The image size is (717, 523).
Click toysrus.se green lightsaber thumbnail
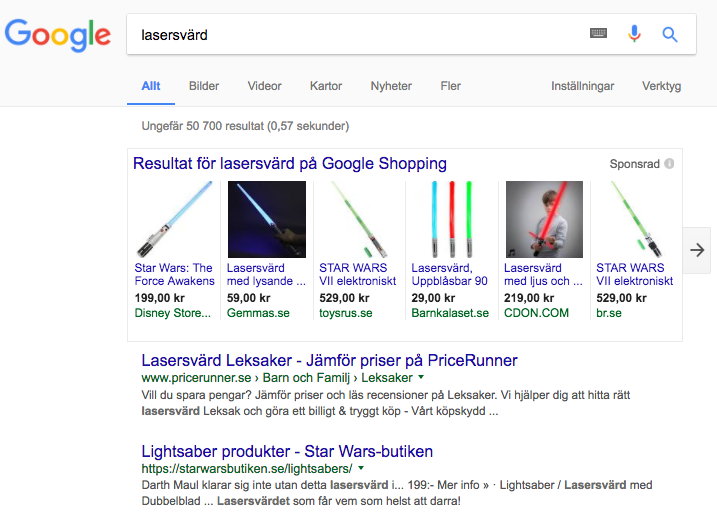tap(359, 219)
